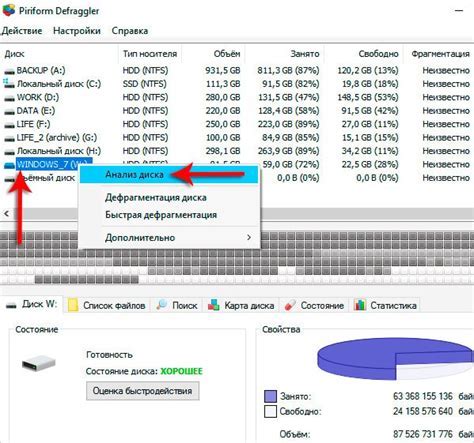474x443 pixels.
Task: Open the Карта диска tab
Action: click(x=241, y=305)
